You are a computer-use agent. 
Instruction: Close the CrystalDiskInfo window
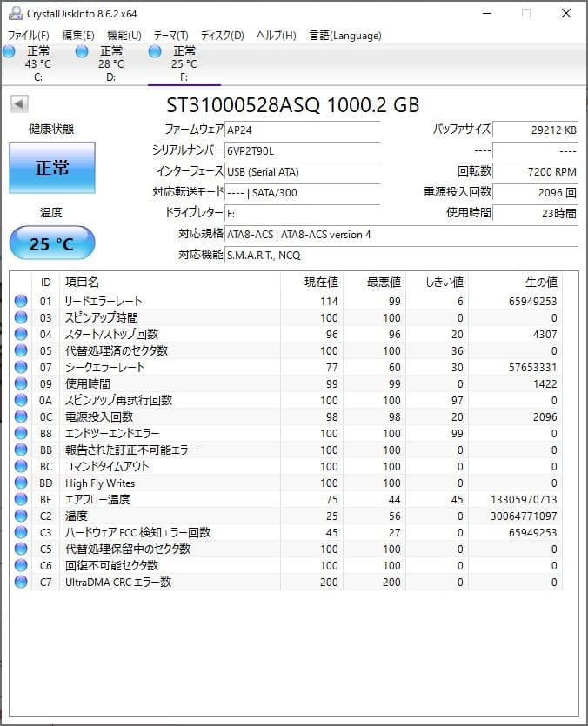pos(565,13)
